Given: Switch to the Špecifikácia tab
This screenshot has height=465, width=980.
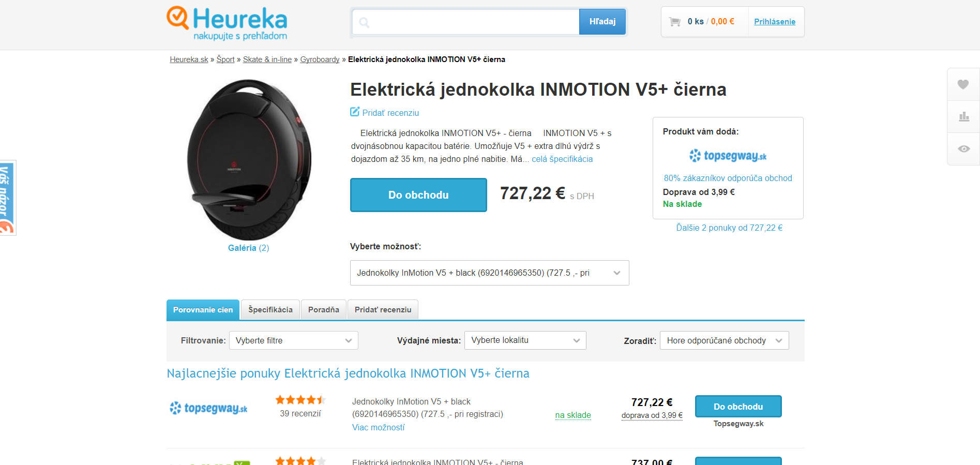Looking at the screenshot, I should pos(270,310).
